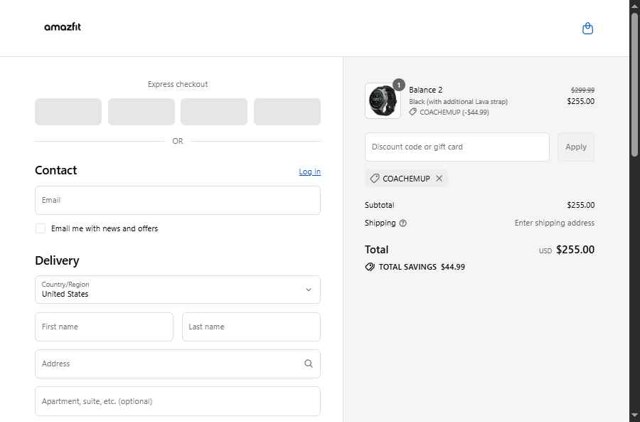The height and width of the screenshot is (422, 640).
Task: Click the second express checkout button
Action: click(x=141, y=111)
